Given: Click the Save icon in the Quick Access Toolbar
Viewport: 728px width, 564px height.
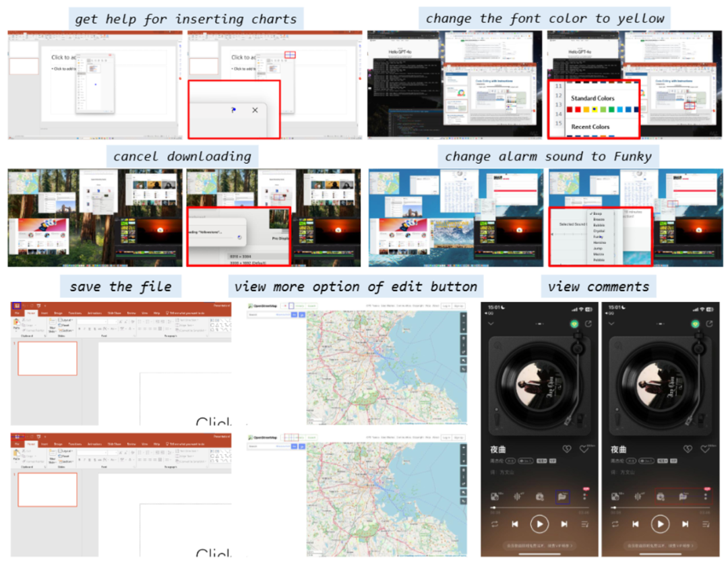Looking at the screenshot, I should (16, 305).
